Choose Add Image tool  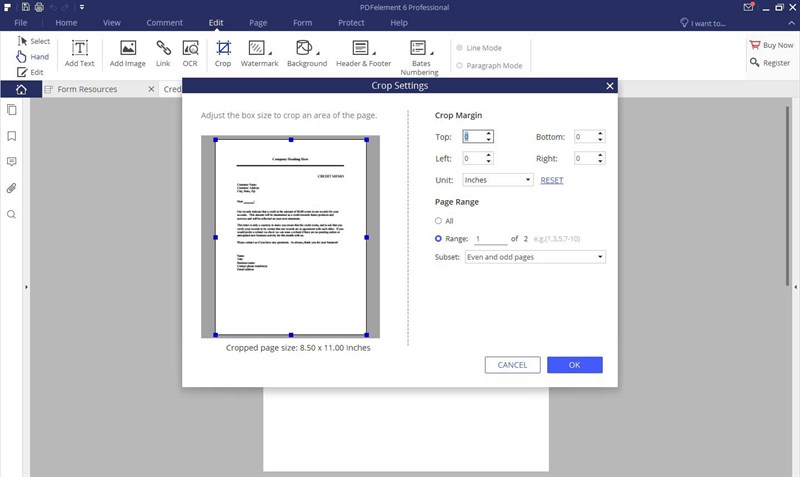point(128,54)
